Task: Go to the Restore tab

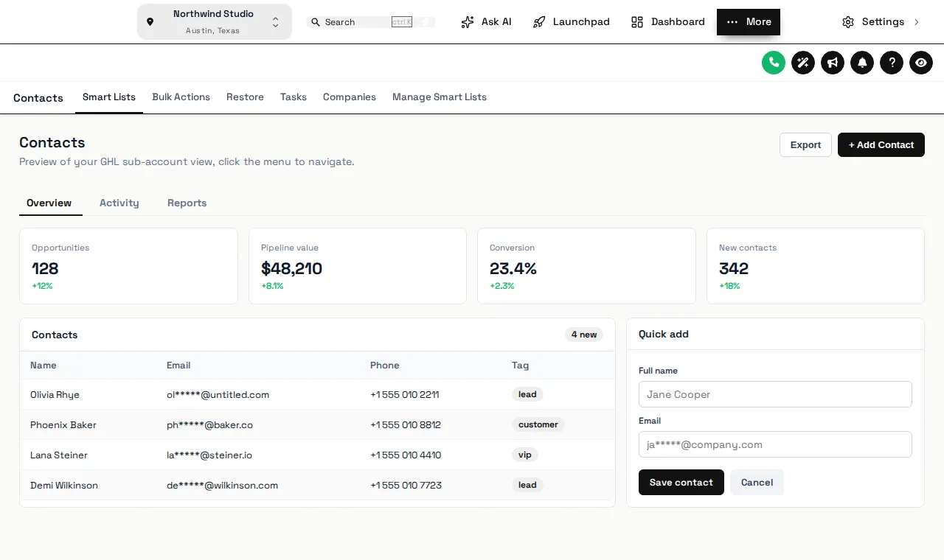Action: point(245,97)
